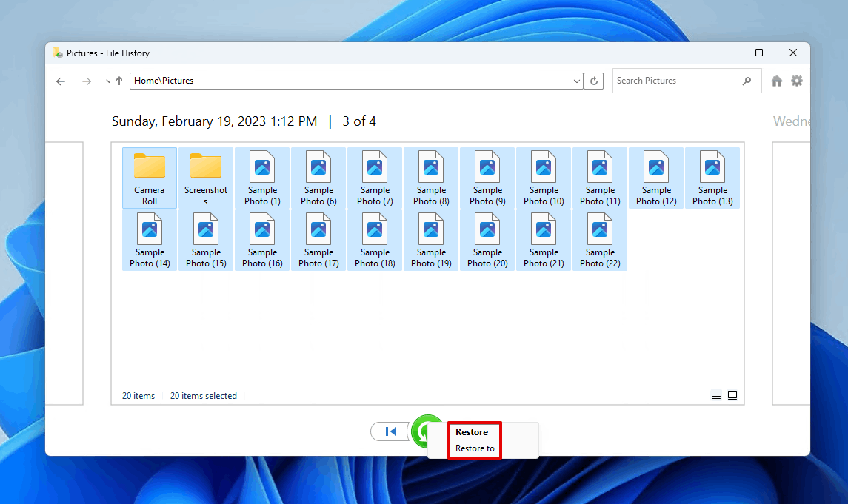Go back with the left arrow
This screenshot has width=848, height=504.
tap(61, 81)
